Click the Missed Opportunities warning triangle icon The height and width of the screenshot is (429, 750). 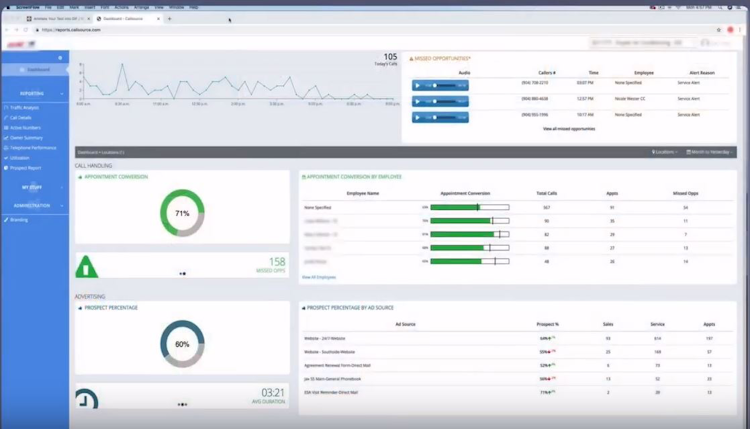[x=411, y=59]
